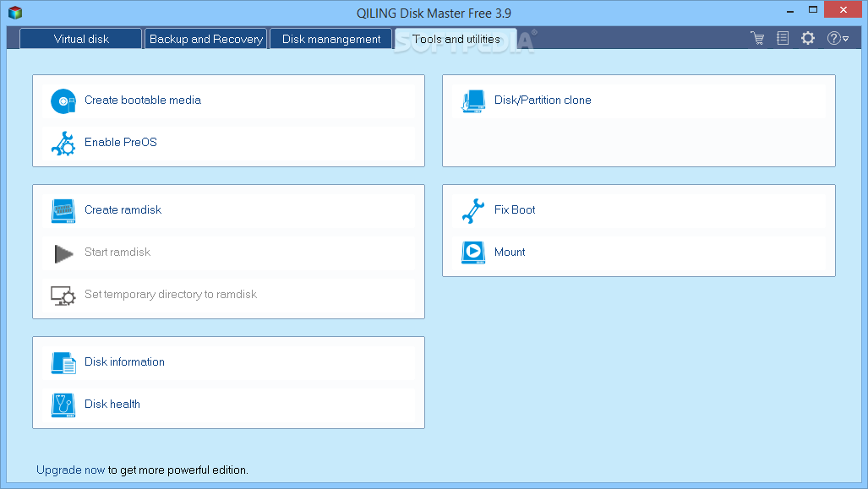The width and height of the screenshot is (868, 489).
Task: Click the Disk health label
Action: (x=112, y=404)
